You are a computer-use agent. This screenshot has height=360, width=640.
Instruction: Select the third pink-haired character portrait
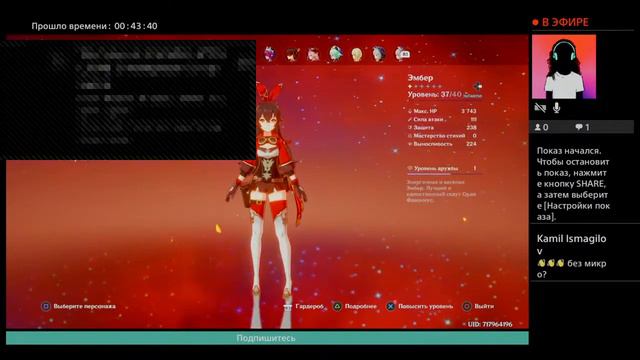[313, 54]
